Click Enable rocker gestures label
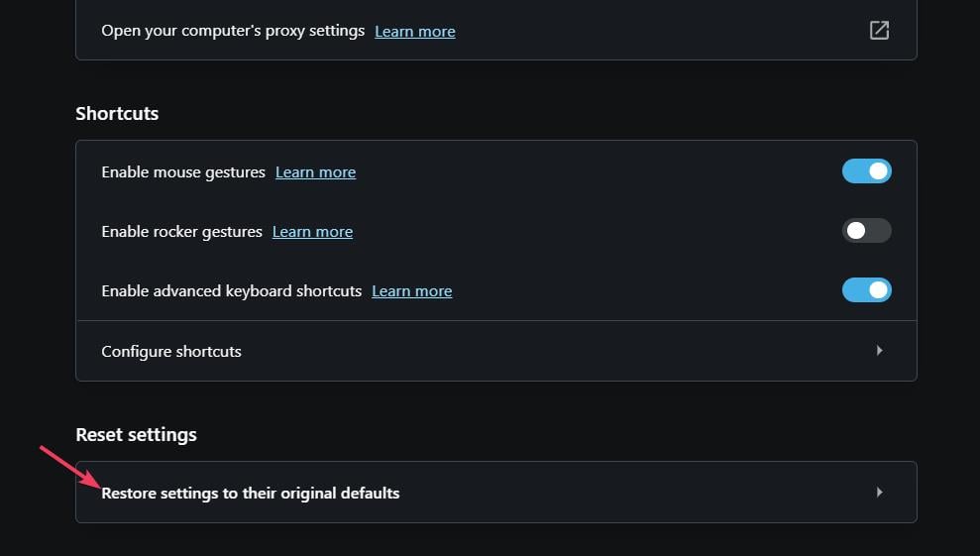The height and width of the screenshot is (556, 980). pyautogui.click(x=182, y=231)
